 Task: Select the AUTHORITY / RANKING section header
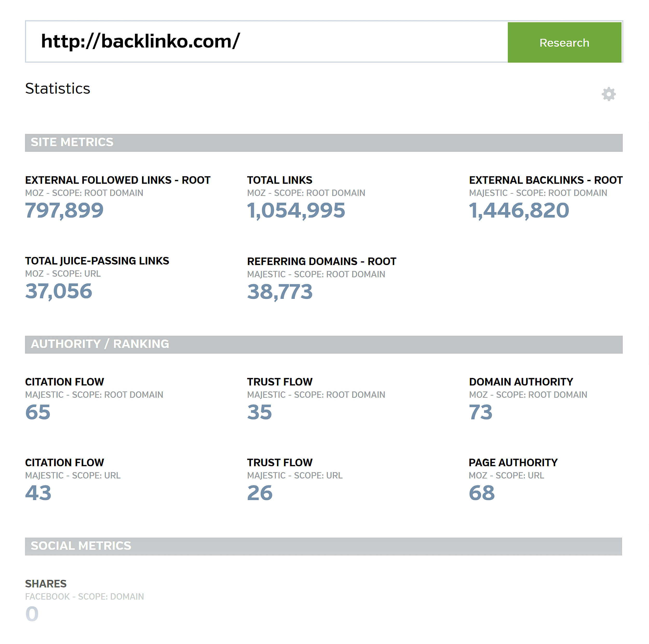pyautogui.click(x=323, y=344)
